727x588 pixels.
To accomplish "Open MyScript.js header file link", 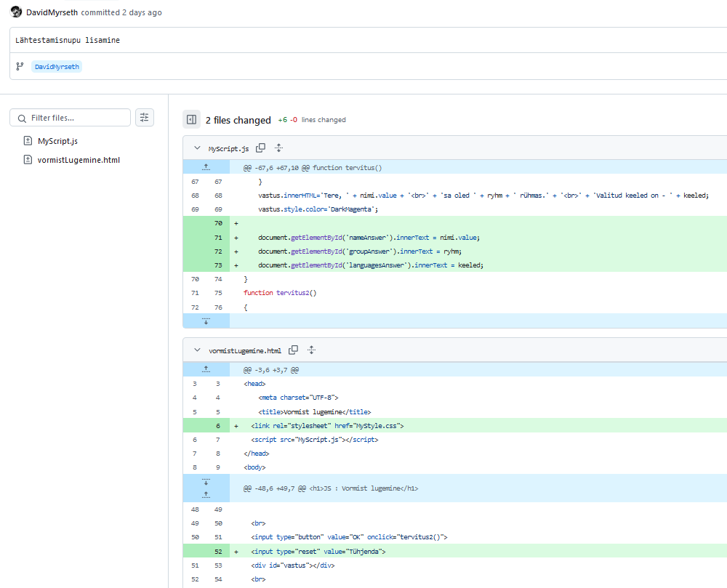I will coord(228,149).
